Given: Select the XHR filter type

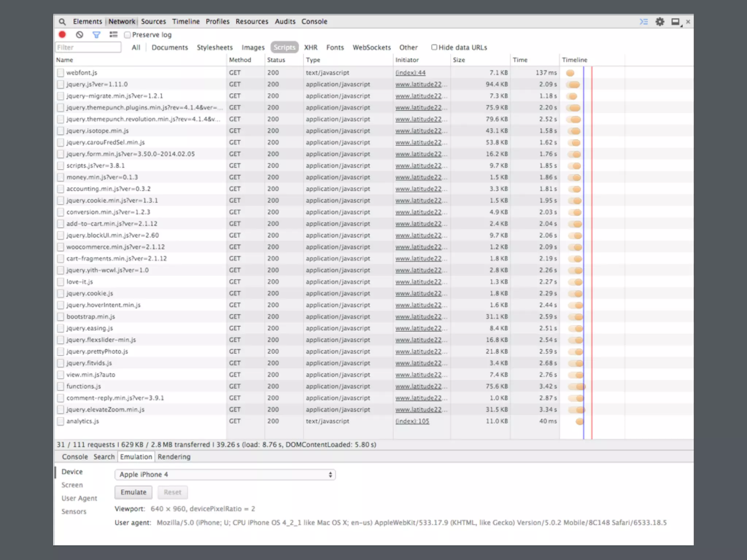Looking at the screenshot, I should click(x=311, y=47).
